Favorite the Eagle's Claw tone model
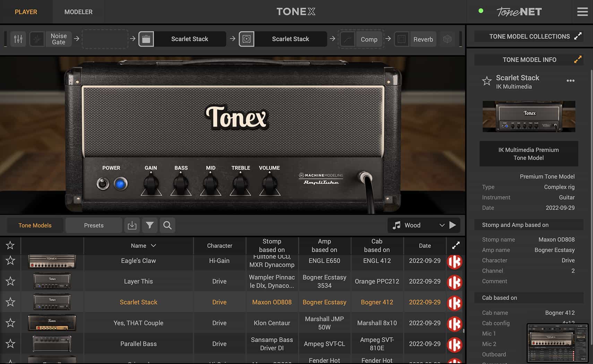 [x=10, y=260]
